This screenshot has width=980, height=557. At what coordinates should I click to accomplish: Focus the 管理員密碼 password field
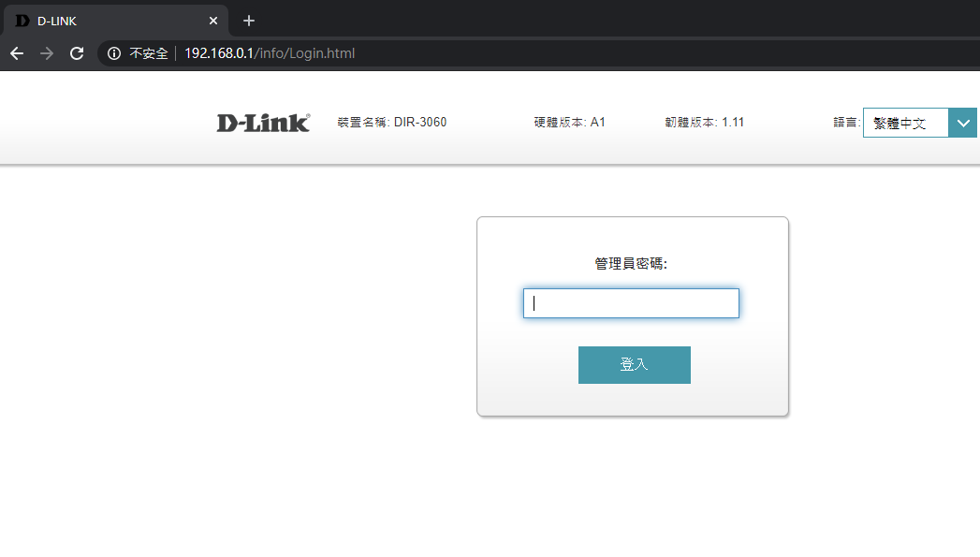[631, 303]
